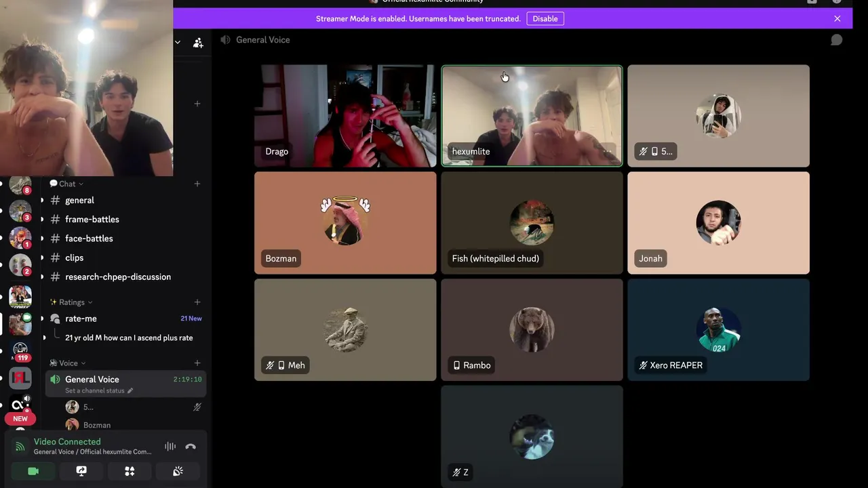Image resolution: width=868 pixels, height=488 pixels.
Task: Collapse the Voice category
Action: [68, 363]
